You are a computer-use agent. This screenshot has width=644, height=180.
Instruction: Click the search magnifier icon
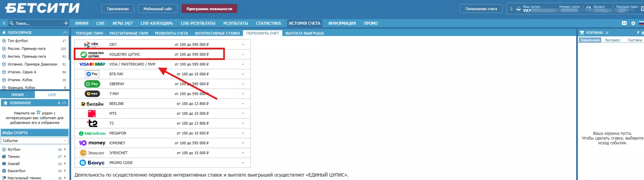tap(12, 23)
